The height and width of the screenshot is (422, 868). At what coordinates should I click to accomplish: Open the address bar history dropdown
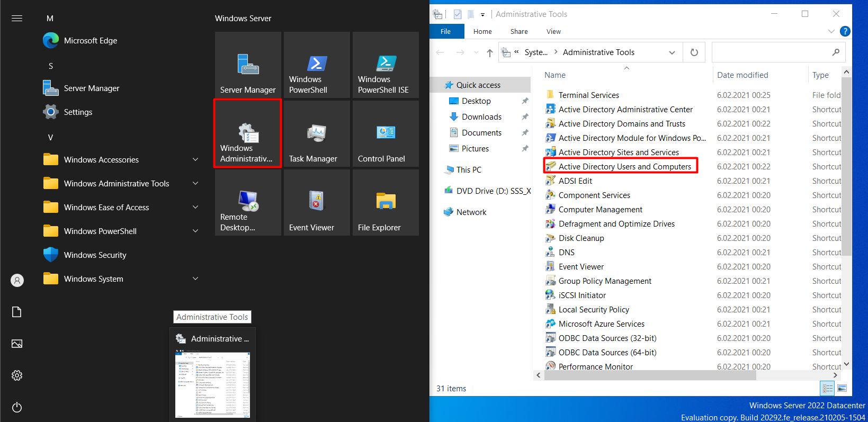click(x=672, y=52)
